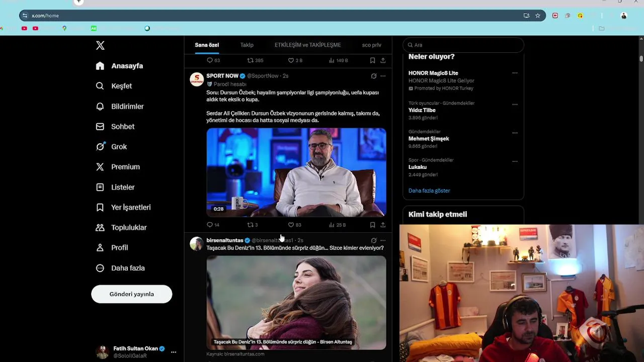The height and width of the screenshot is (362, 644).
Task: Share the SPORT NOW post
Action: pyautogui.click(x=383, y=225)
